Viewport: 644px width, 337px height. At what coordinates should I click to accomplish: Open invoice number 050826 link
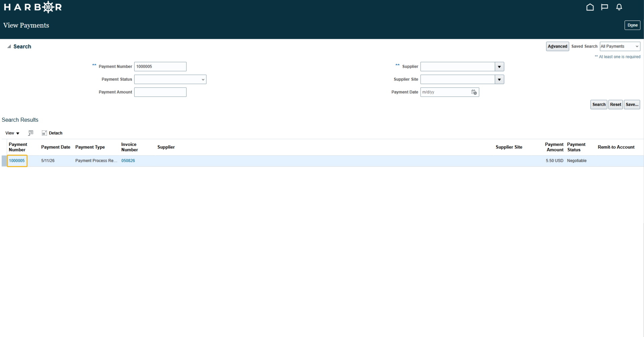point(128,161)
